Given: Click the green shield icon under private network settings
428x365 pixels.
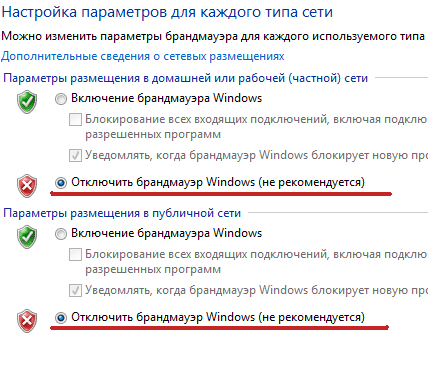Looking at the screenshot, I should coord(27,102).
